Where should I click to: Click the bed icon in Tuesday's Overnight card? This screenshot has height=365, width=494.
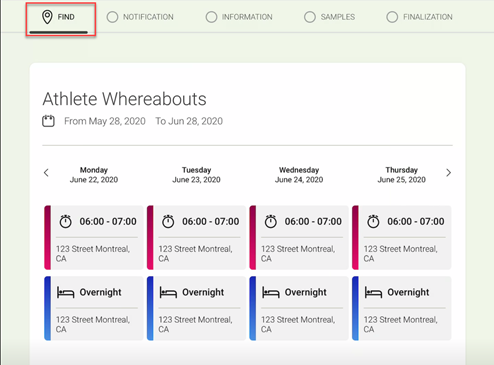tap(168, 292)
